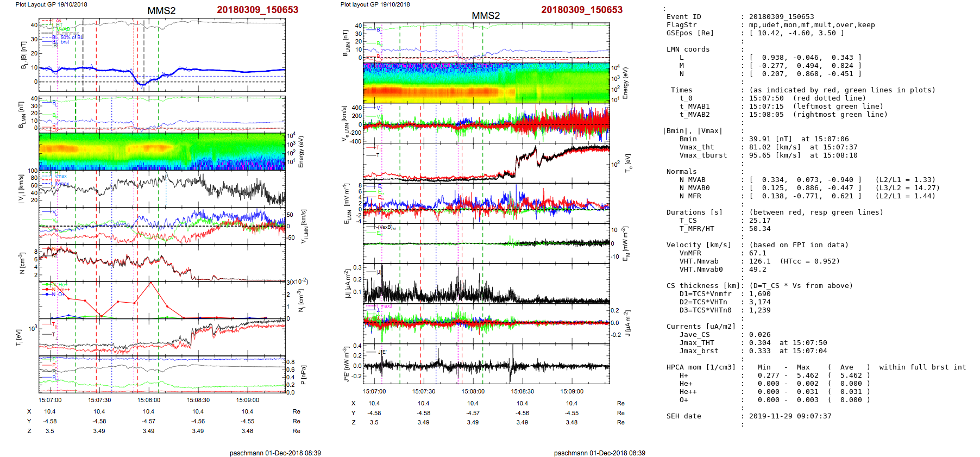Click the T_CS duration value 25.17
The height and width of the screenshot is (457, 980).
point(759,221)
